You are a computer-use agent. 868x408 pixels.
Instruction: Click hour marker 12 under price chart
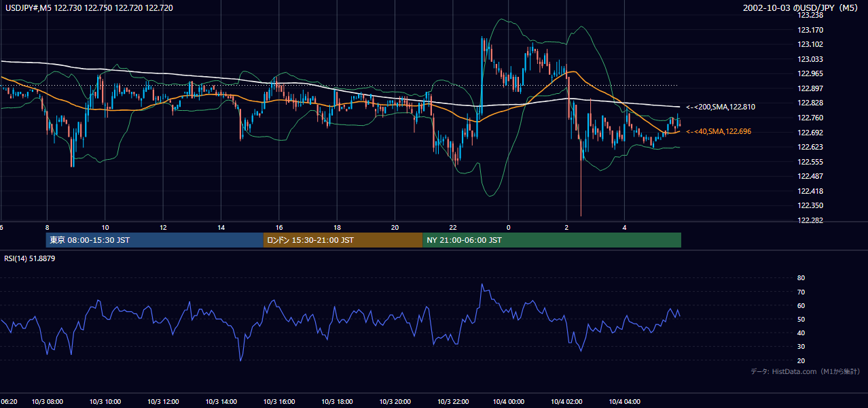[163, 227]
